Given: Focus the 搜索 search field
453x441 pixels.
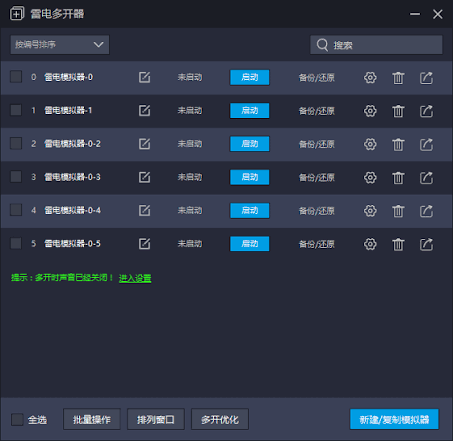Looking at the screenshot, I should (376, 45).
